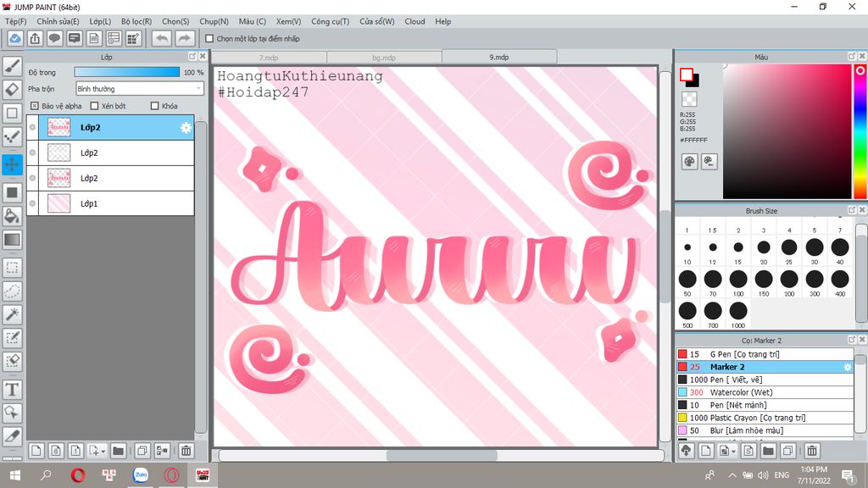
Task: Click the black background color swatch
Action: (695, 83)
